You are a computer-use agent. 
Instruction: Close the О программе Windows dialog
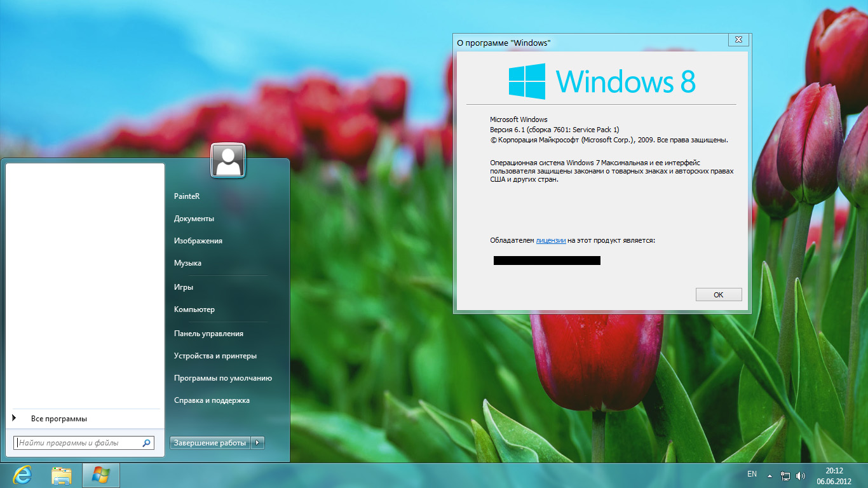click(738, 39)
